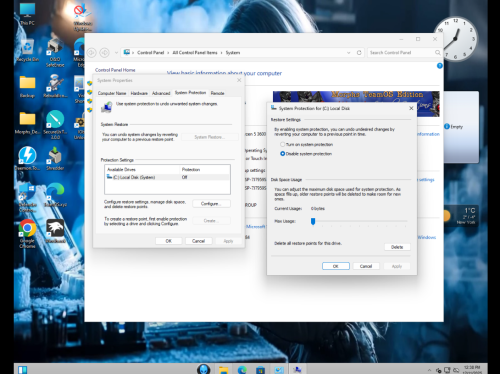The image size is (500, 374).
Task: Open the Backup folder on desktop
Action: [27, 86]
